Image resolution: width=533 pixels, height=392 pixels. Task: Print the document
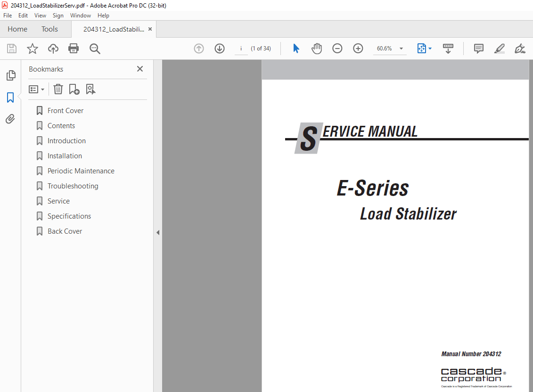(74, 48)
